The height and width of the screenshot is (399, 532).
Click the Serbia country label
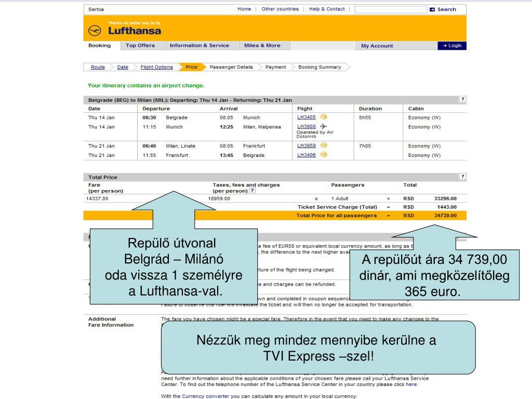[96, 9]
